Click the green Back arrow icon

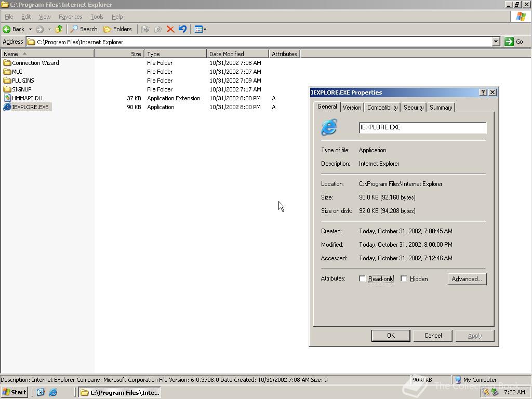(x=6, y=29)
